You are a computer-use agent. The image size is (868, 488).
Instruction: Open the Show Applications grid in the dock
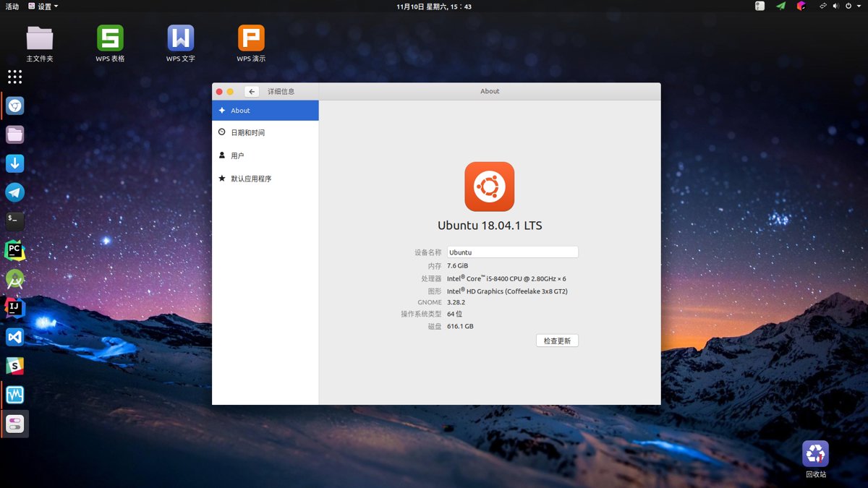click(x=15, y=77)
